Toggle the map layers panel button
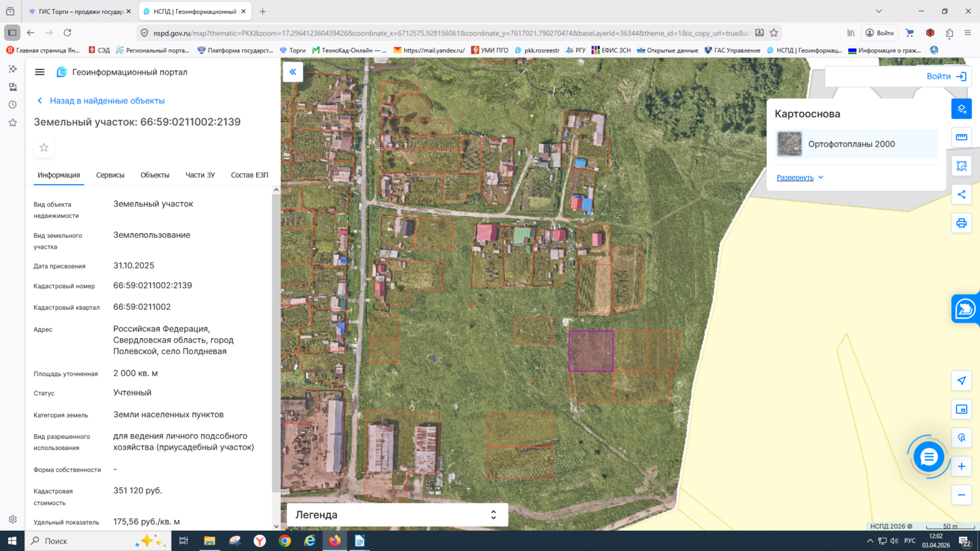Viewport: 980px width, 551px height. point(961,109)
